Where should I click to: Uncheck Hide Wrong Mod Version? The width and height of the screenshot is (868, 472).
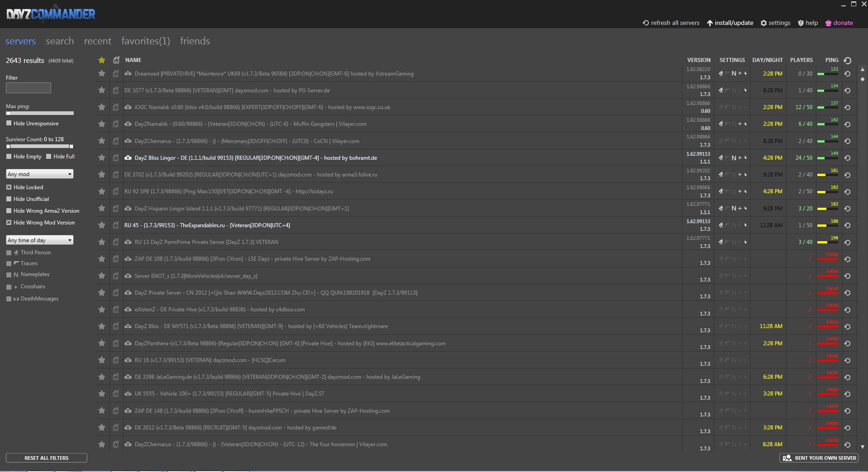(x=9, y=222)
